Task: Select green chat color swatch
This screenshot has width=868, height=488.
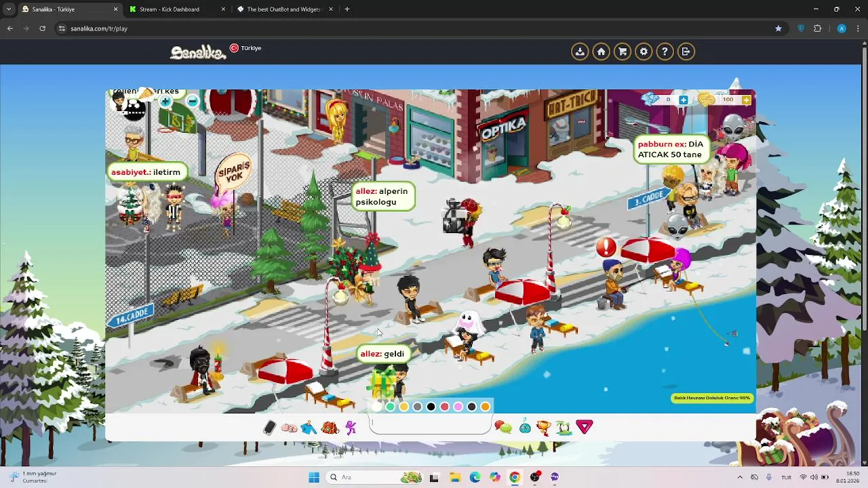Action: (391, 407)
